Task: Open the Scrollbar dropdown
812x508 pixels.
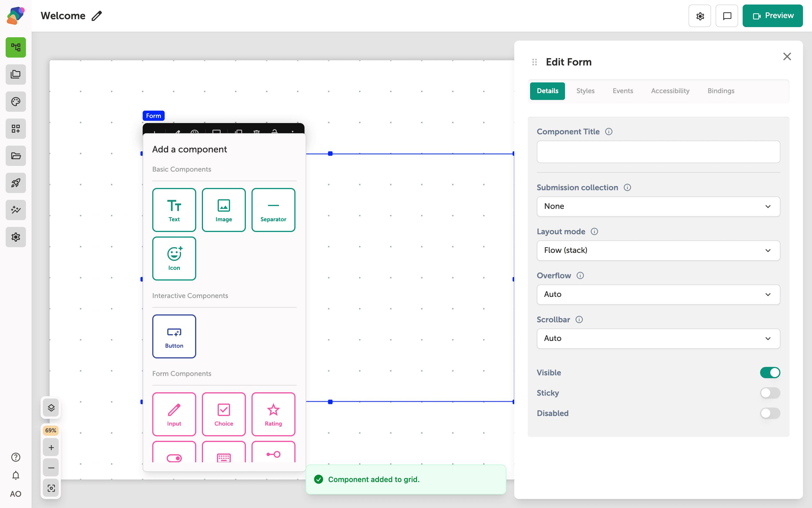Action: pos(658,338)
